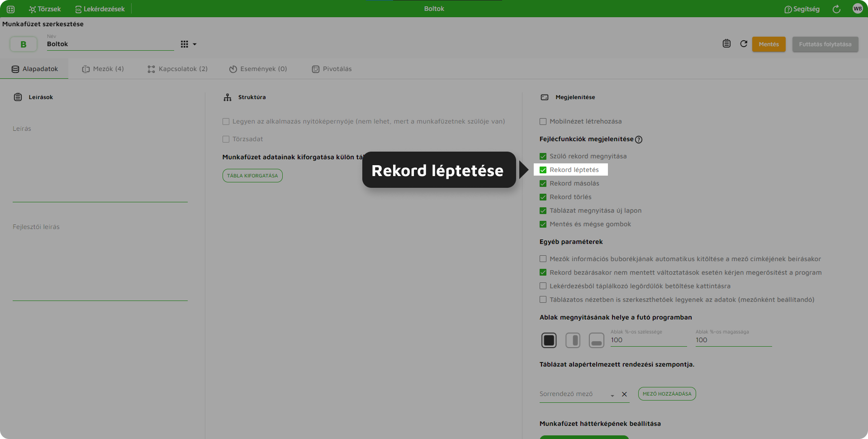Click Futtatás folytatása button
Viewport: 868px width, 439px height.
pyautogui.click(x=825, y=44)
